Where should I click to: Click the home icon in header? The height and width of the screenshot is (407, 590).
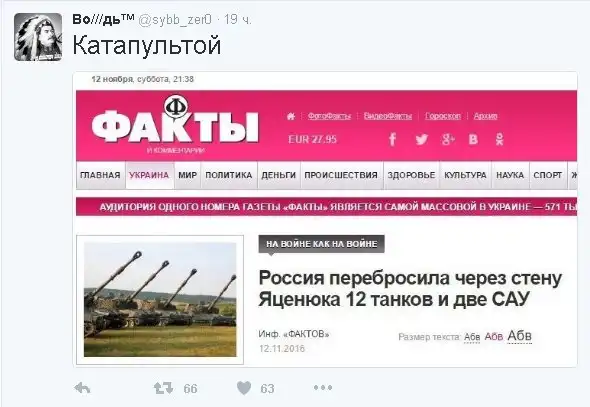[291, 116]
